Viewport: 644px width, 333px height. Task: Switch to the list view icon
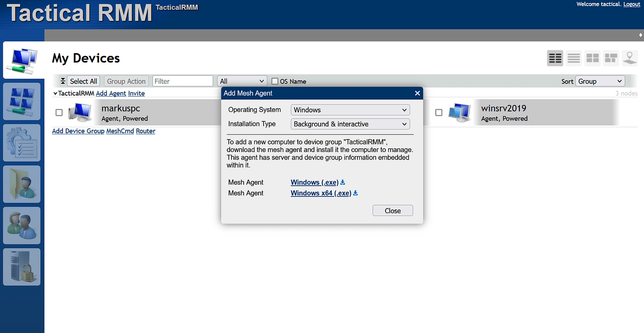(x=574, y=58)
